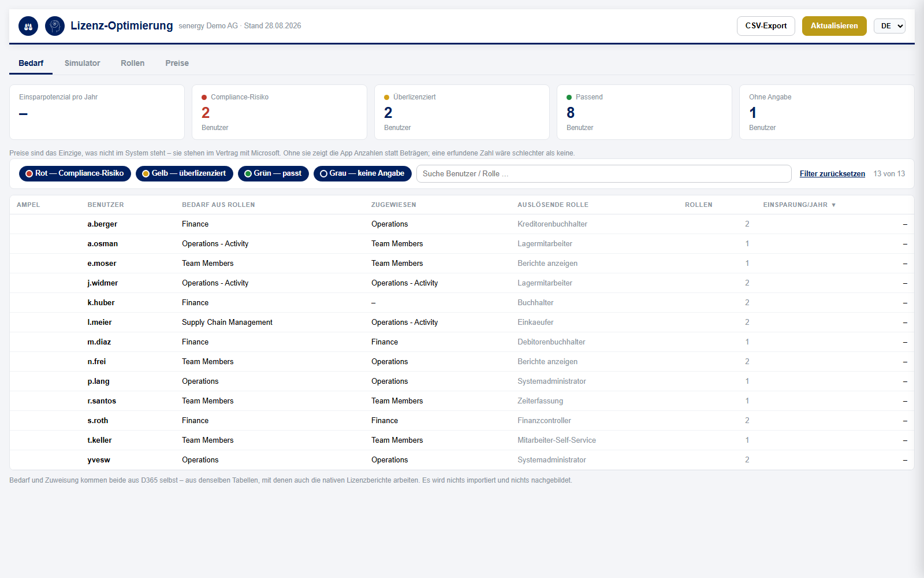
Task: Click the Mitarbeiter-Self-Service role cell
Action: click(x=557, y=440)
